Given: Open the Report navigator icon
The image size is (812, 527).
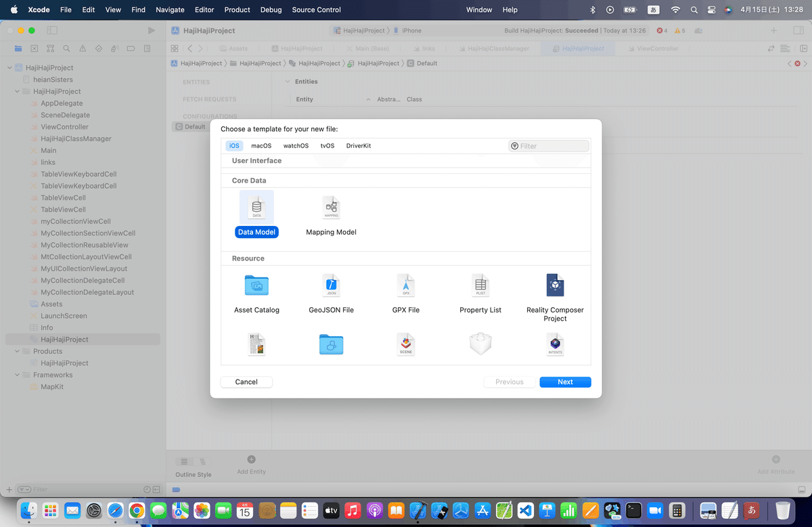Looking at the screenshot, I should [147, 49].
